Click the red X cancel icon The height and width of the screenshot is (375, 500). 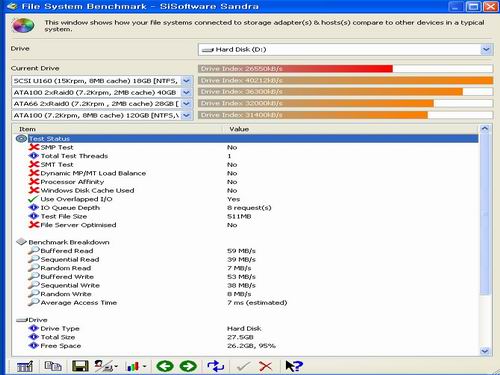click(x=266, y=366)
